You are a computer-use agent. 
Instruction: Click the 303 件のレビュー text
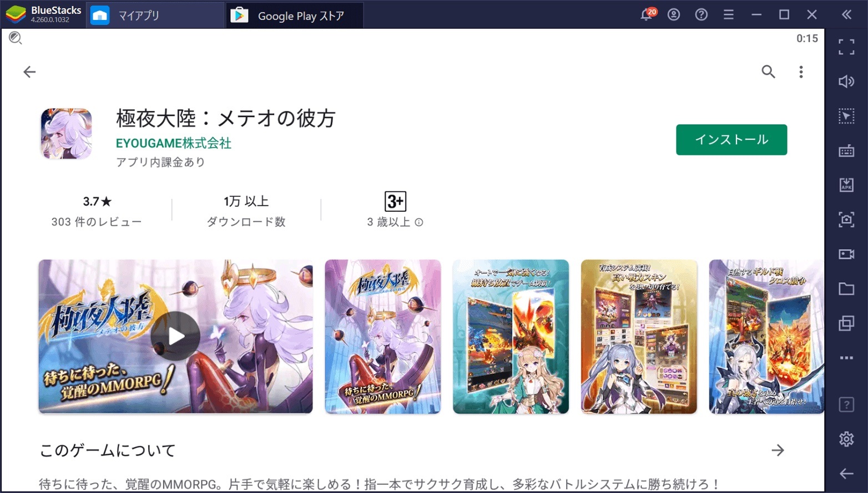(x=97, y=222)
